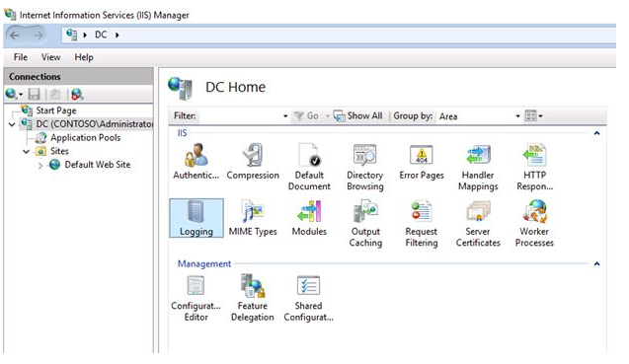Open the Error Pages feature
Viewport: 629px width, 364px height.
pyautogui.click(x=422, y=162)
